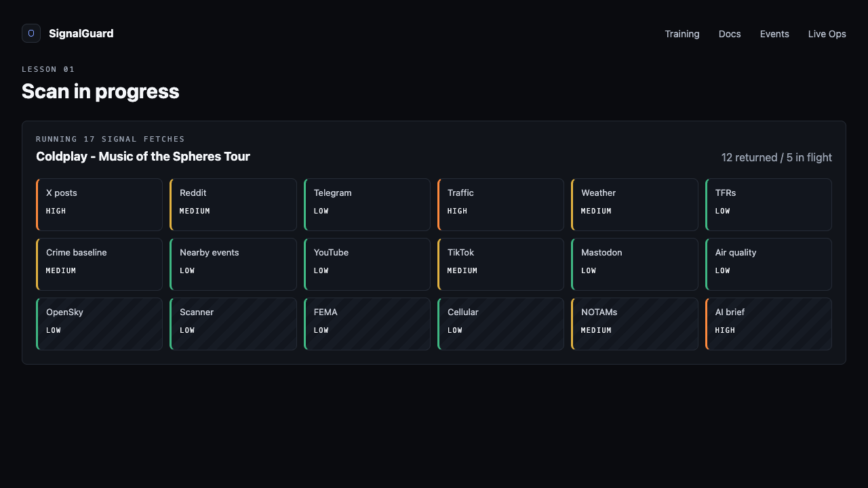Image resolution: width=868 pixels, height=488 pixels.
Task: Open the Reddit signal card
Action: click(233, 205)
